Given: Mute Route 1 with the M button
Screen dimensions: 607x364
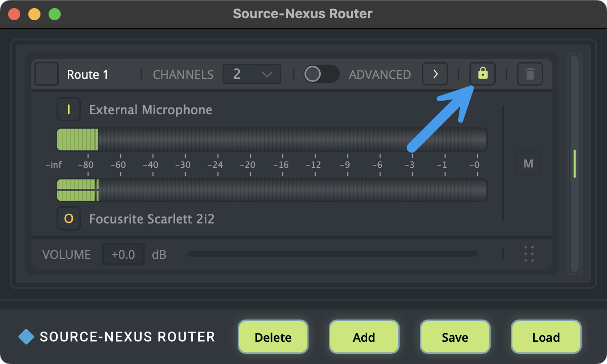Looking at the screenshot, I should [528, 163].
